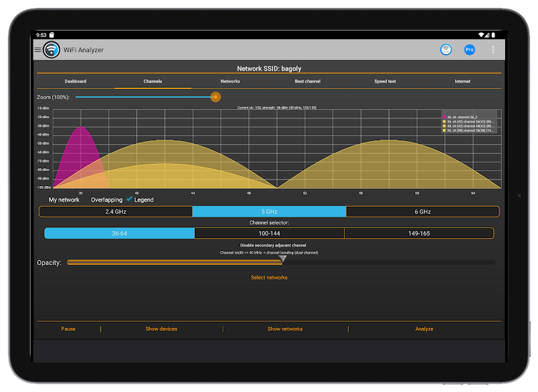Choose the 149-165 channel range
This screenshot has height=392, width=538.
418,233
